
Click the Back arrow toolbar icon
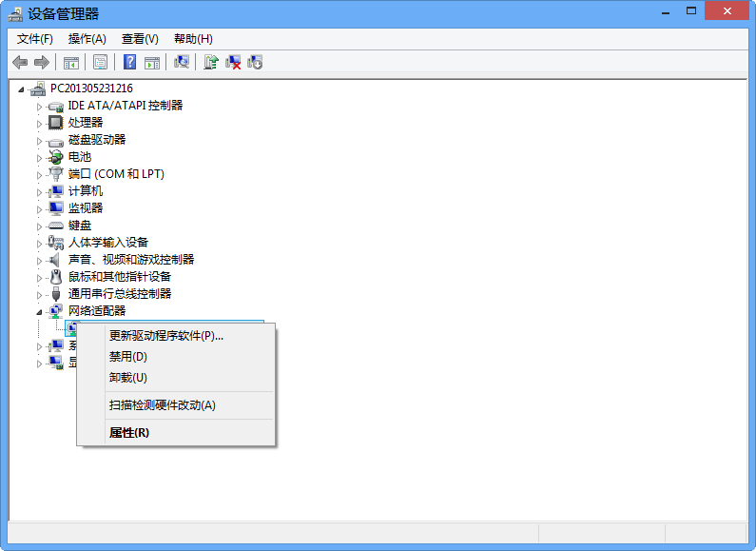pos(19,63)
